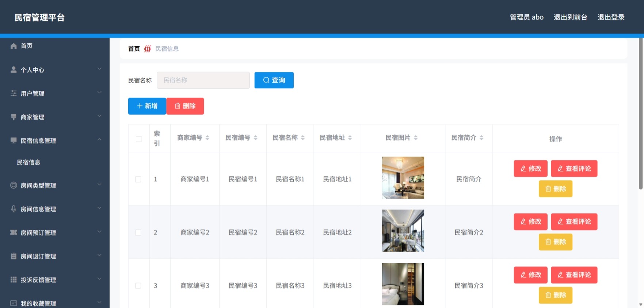Image resolution: width=644 pixels, height=308 pixels.
Task: Click the cell text 商家编号3
Action: (195, 286)
